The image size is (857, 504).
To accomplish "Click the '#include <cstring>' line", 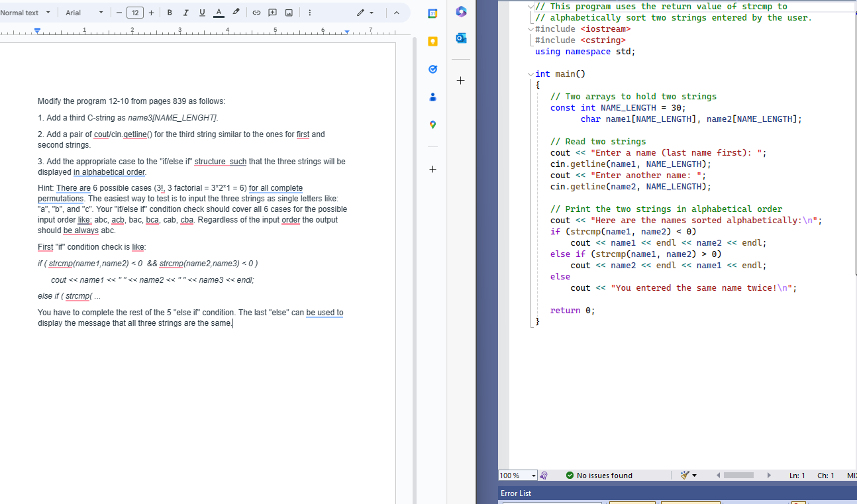I will (x=580, y=40).
